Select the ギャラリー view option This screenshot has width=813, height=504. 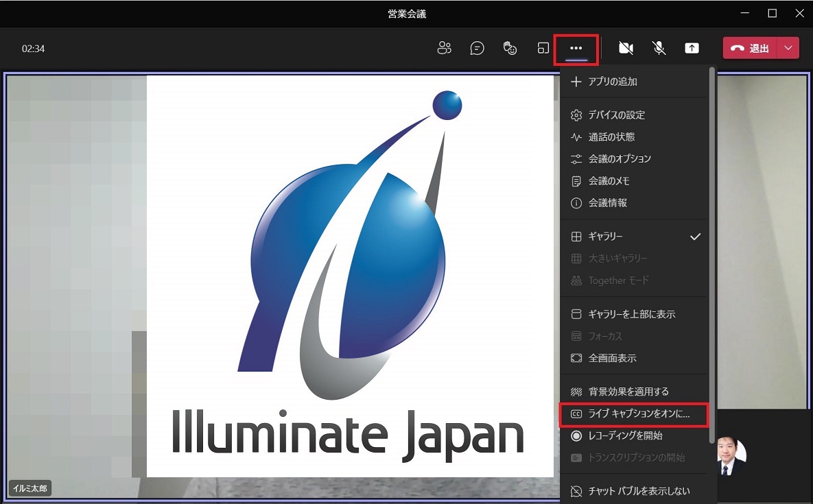point(633,236)
